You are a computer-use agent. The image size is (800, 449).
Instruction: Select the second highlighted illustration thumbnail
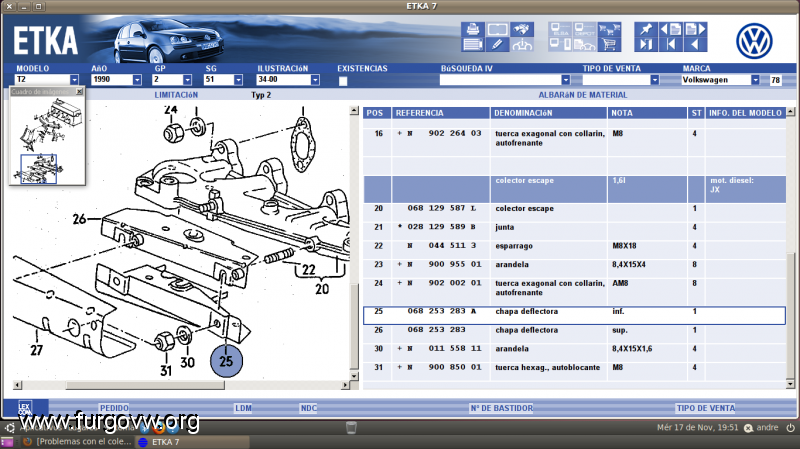coord(39,169)
